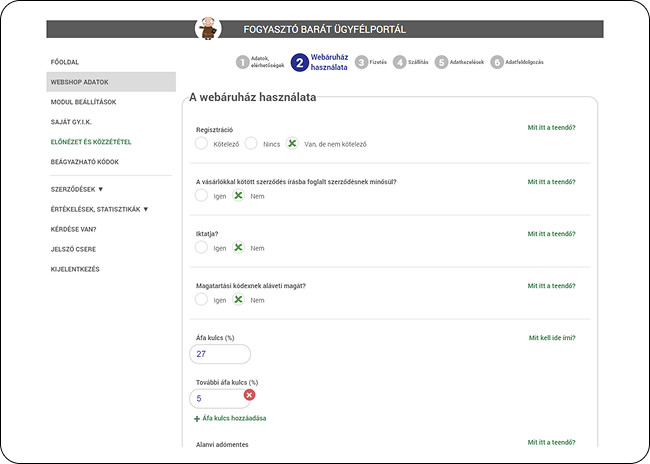
Task: Go to Főoldal in sidebar
Action: pos(65,62)
